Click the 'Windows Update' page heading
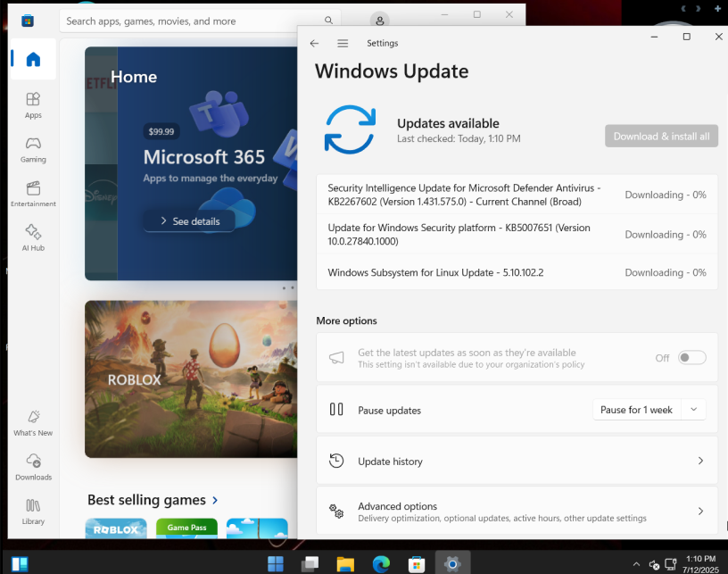 (x=392, y=71)
